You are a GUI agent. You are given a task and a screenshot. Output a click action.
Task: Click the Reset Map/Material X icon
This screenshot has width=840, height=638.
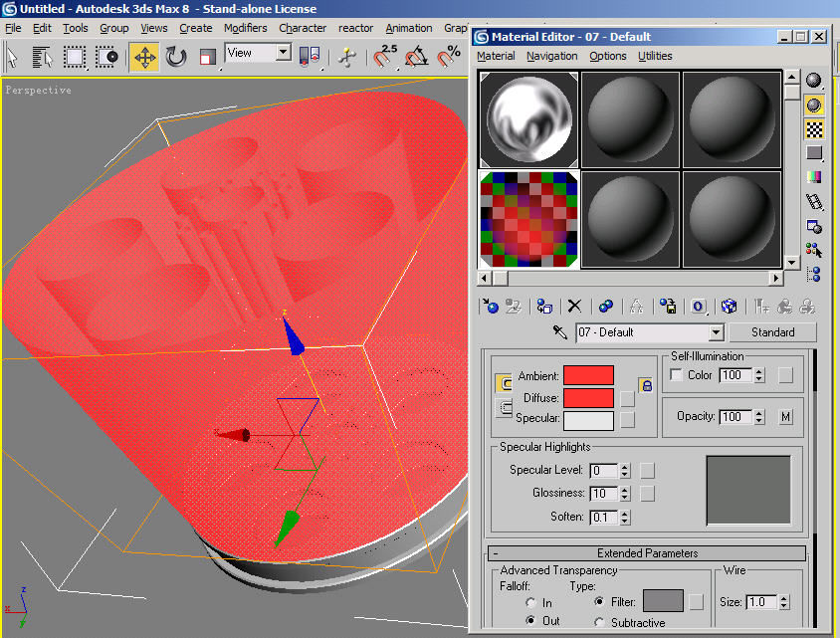(x=574, y=307)
